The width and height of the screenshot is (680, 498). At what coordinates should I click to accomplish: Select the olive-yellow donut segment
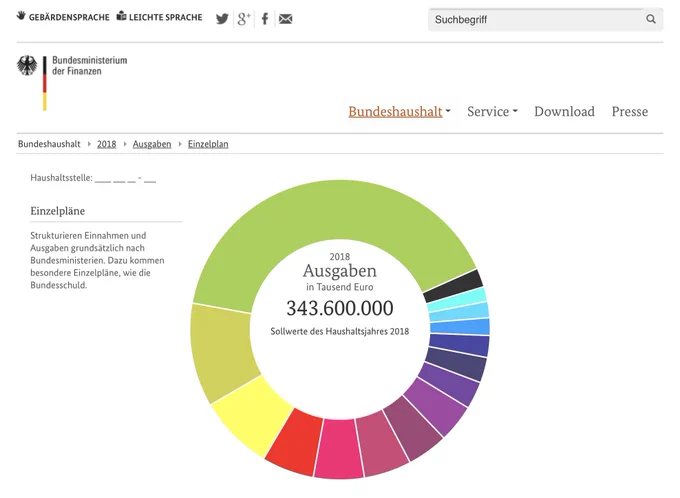click(222, 352)
